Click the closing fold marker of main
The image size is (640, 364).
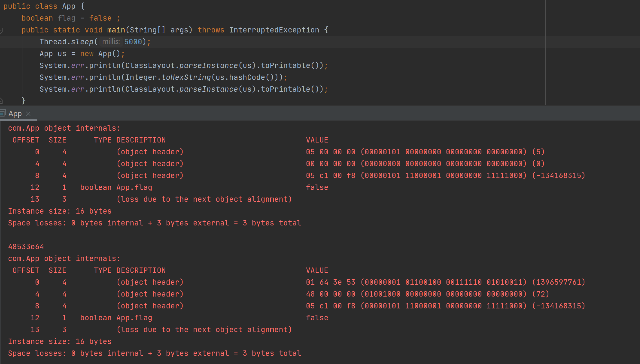point(1,101)
